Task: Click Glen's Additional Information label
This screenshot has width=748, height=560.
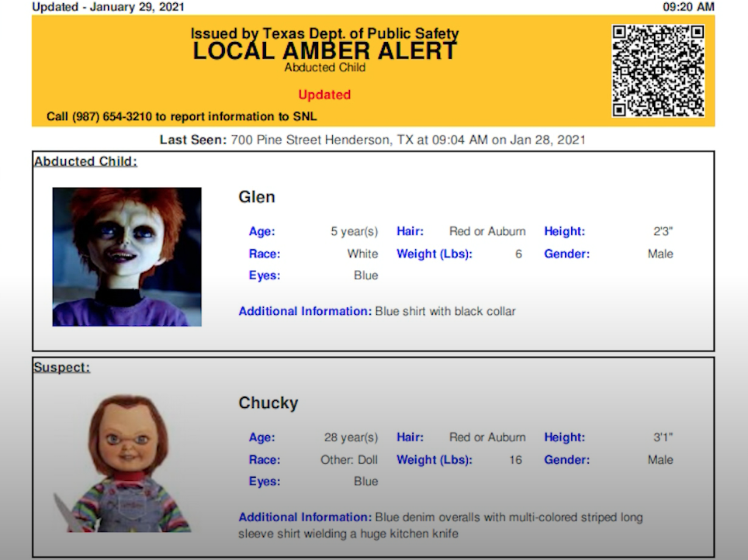Action: (x=305, y=311)
